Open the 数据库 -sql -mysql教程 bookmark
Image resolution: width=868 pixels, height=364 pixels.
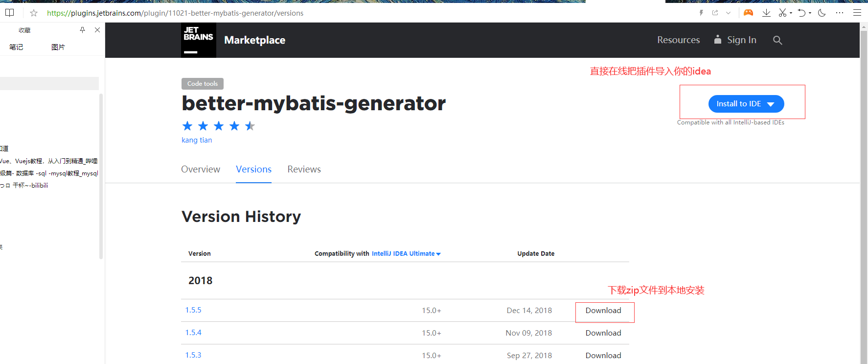click(x=49, y=173)
